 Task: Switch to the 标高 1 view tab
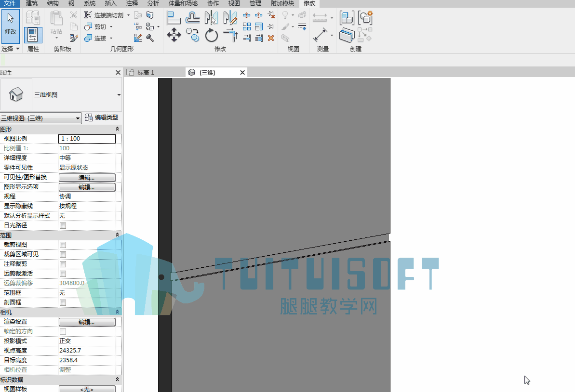point(146,73)
